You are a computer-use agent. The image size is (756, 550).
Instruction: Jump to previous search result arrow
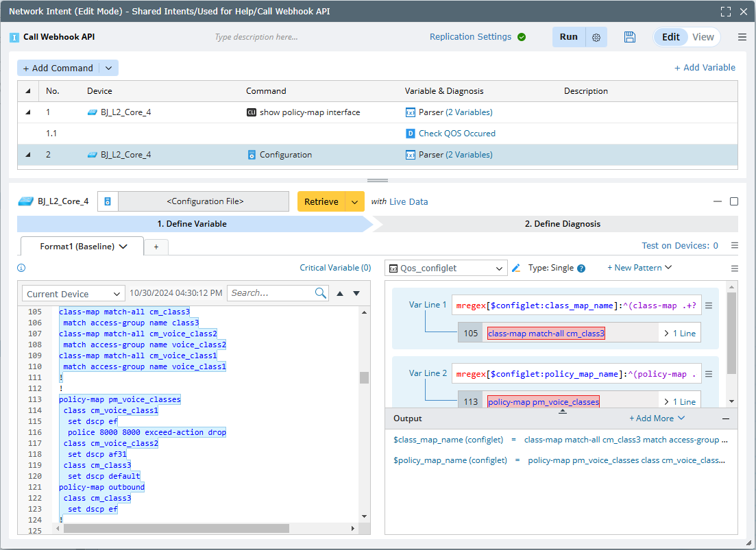tap(340, 293)
